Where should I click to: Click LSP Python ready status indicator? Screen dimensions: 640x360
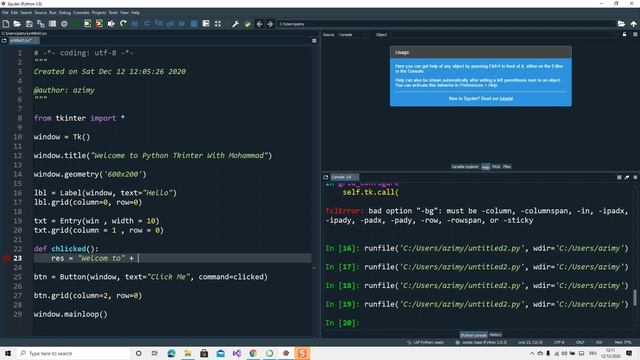[x=426, y=342]
